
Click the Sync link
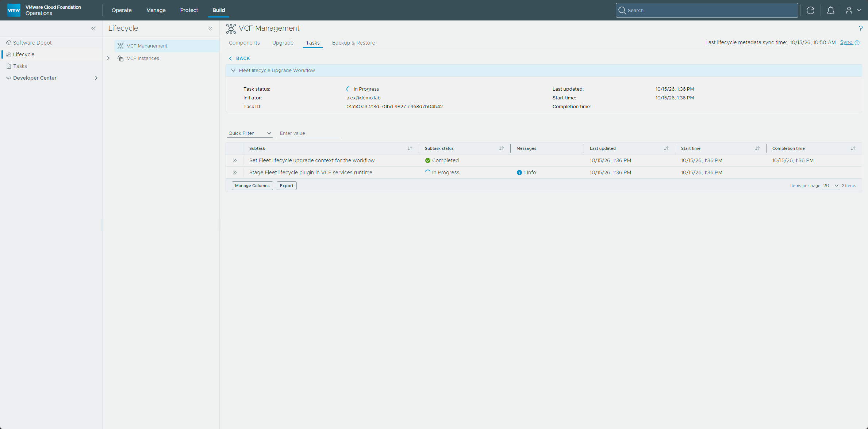click(846, 42)
